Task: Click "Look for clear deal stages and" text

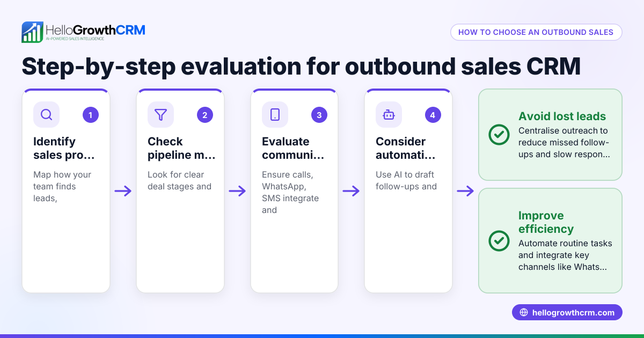Action: pyautogui.click(x=179, y=180)
